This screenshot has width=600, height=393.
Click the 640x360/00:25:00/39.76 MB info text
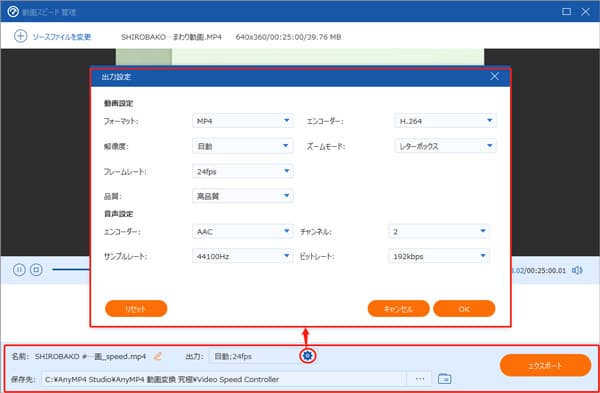pos(289,37)
